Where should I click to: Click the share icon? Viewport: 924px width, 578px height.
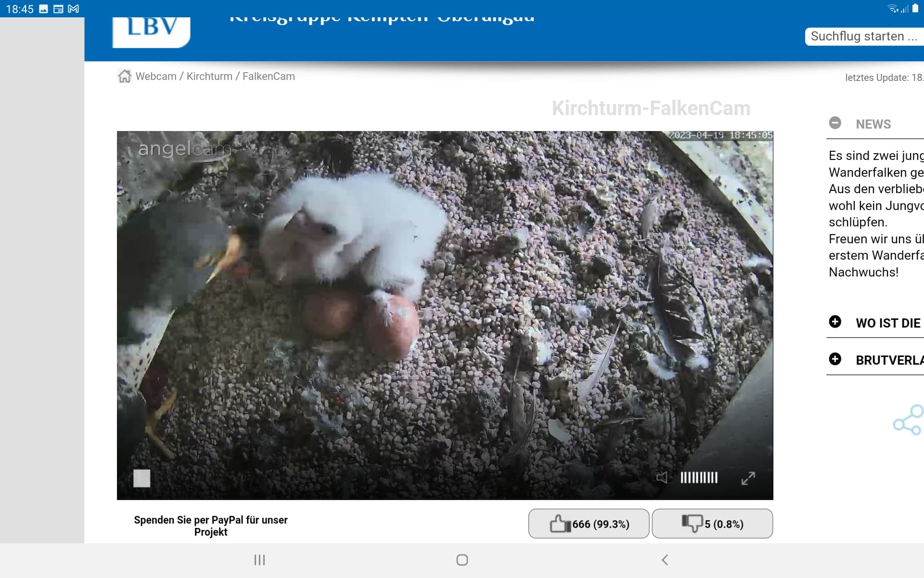(x=909, y=420)
